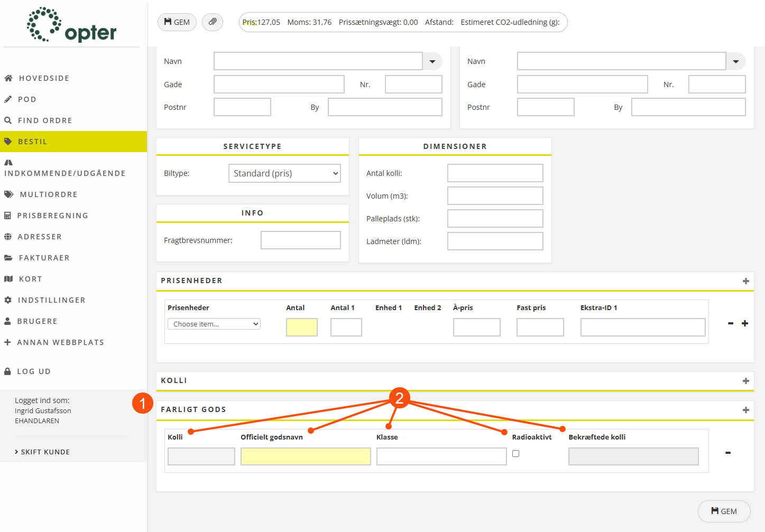Image resolution: width=765 pixels, height=532 pixels.
Task: Click the Fragtbrevsnummer input field
Action: 300,240
